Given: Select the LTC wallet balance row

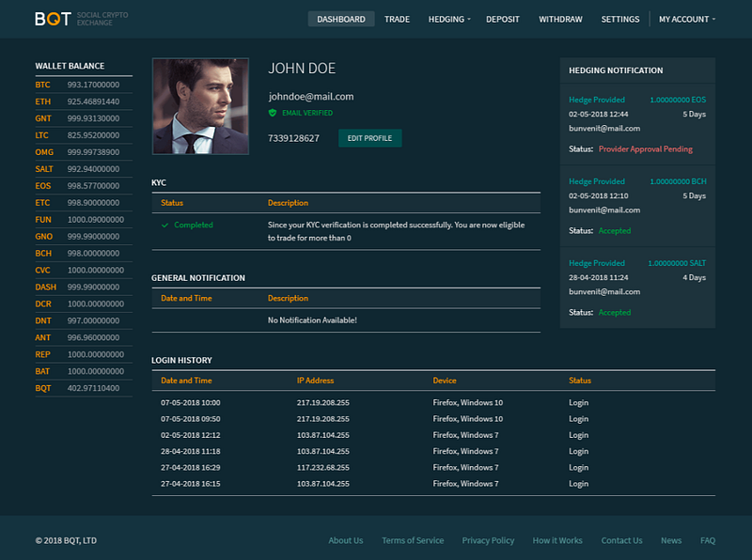Looking at the screenshot, I should click(84, 135).
